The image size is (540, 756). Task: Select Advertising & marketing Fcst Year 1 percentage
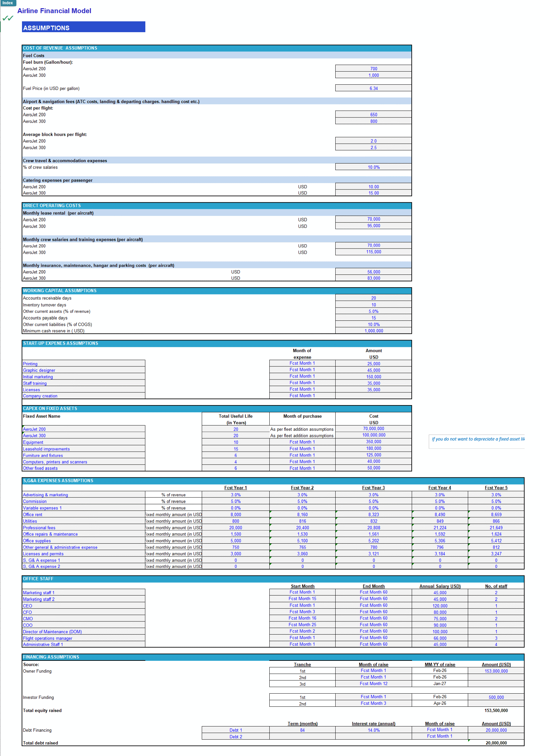pos(236,494)
